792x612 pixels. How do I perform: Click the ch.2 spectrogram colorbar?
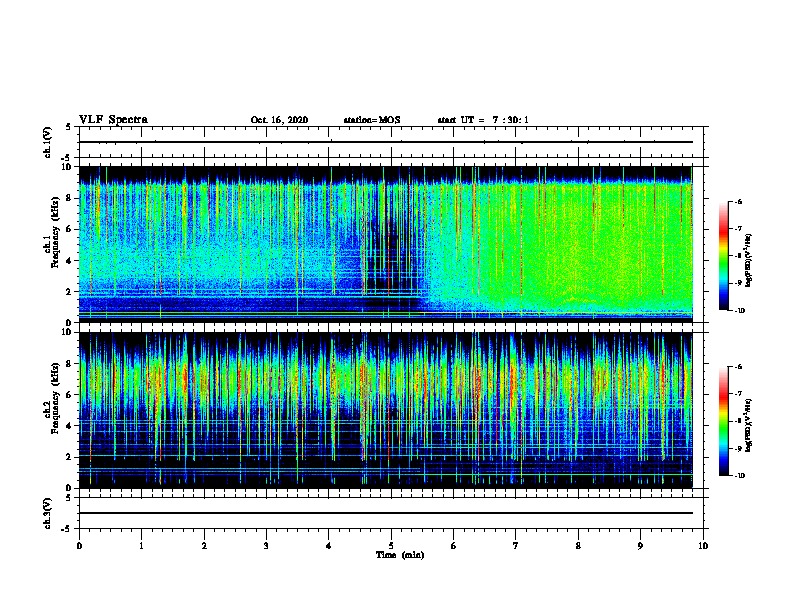coord(723,421)
